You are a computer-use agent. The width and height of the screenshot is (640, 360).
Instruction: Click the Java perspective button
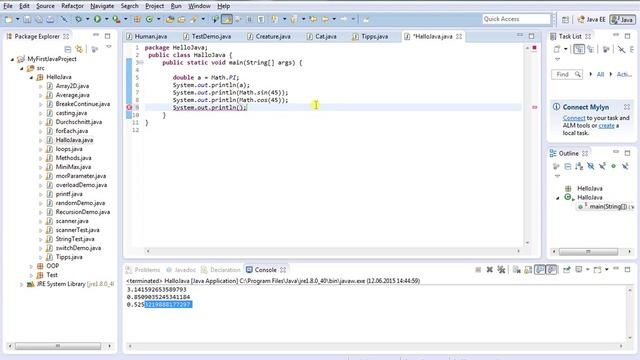(x=622, y=20)
